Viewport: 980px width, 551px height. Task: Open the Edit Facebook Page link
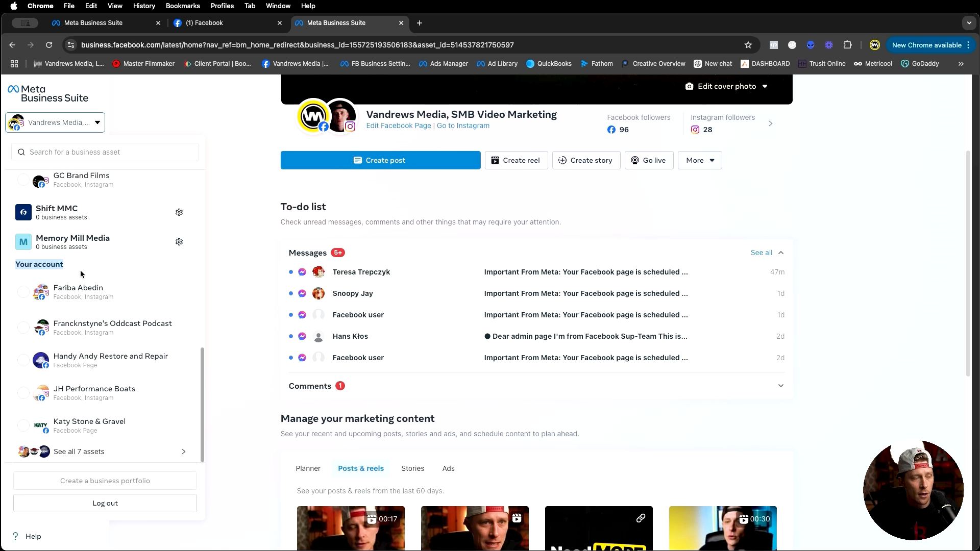click(399, 126)
